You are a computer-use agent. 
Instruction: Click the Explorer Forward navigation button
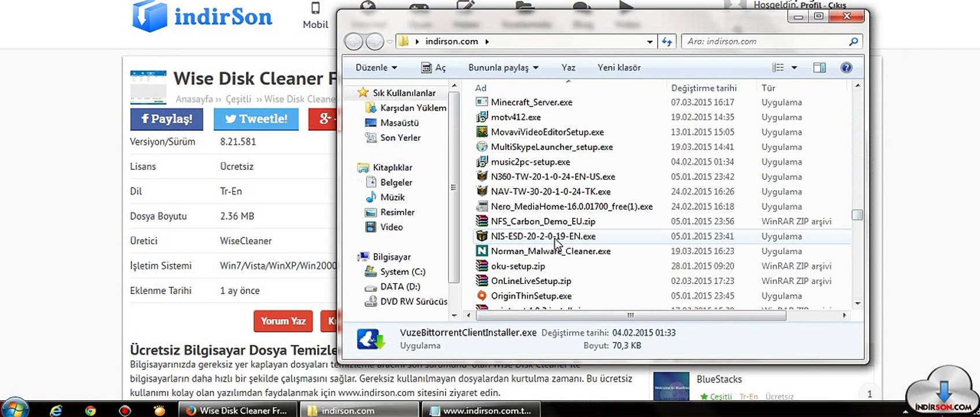pyautogui.click(x=375, y=41)
